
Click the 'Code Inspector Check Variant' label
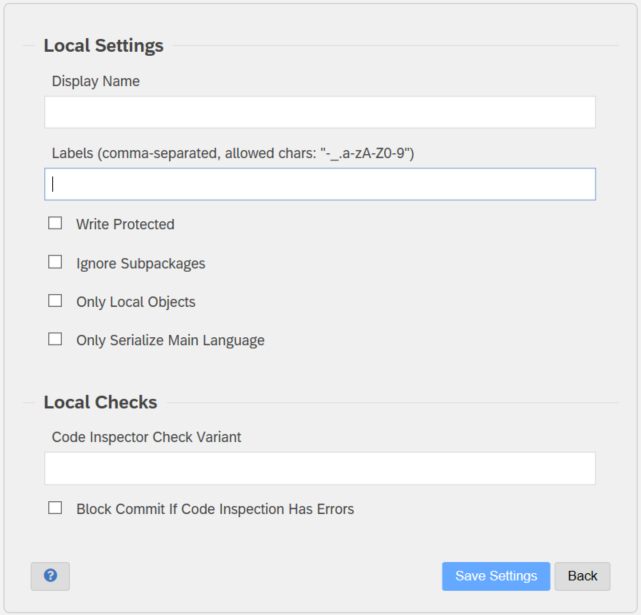point(146,437)
